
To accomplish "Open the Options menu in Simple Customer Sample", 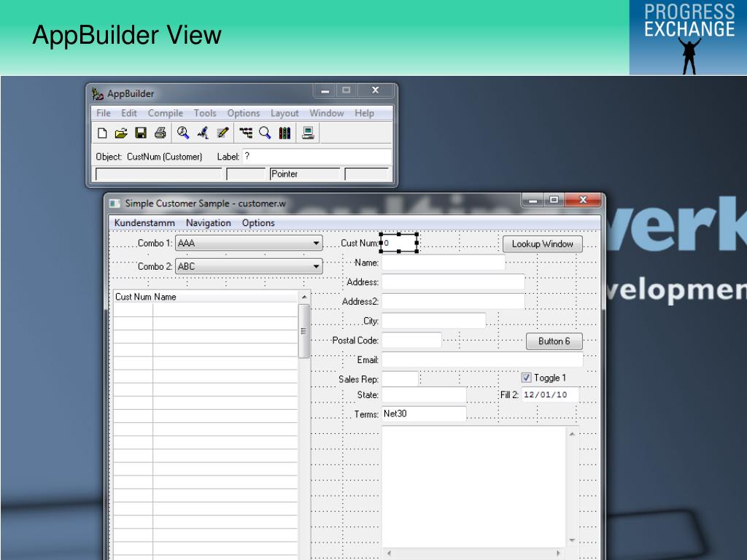I will (258, 223).
